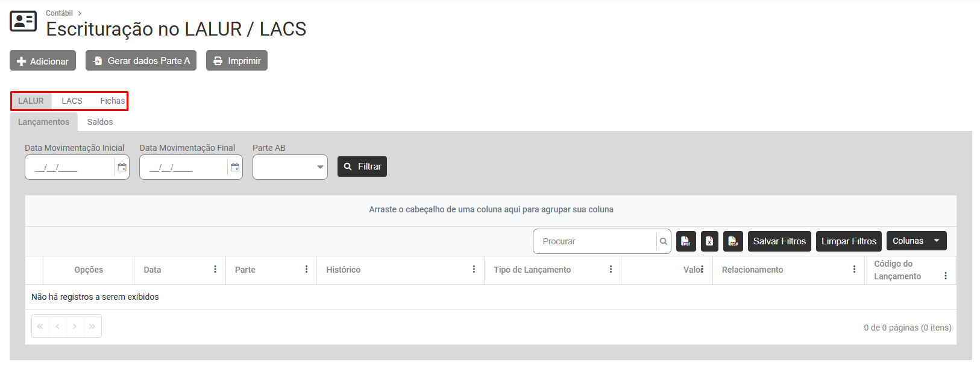Click the Imprimir button
The width and height of the screenshot is (980, 368).
pyautogui.click(x=237, y=60)
